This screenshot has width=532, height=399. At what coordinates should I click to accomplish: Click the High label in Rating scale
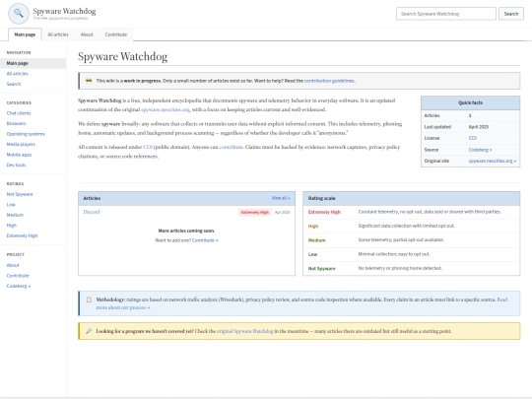[x=313, y=227]
